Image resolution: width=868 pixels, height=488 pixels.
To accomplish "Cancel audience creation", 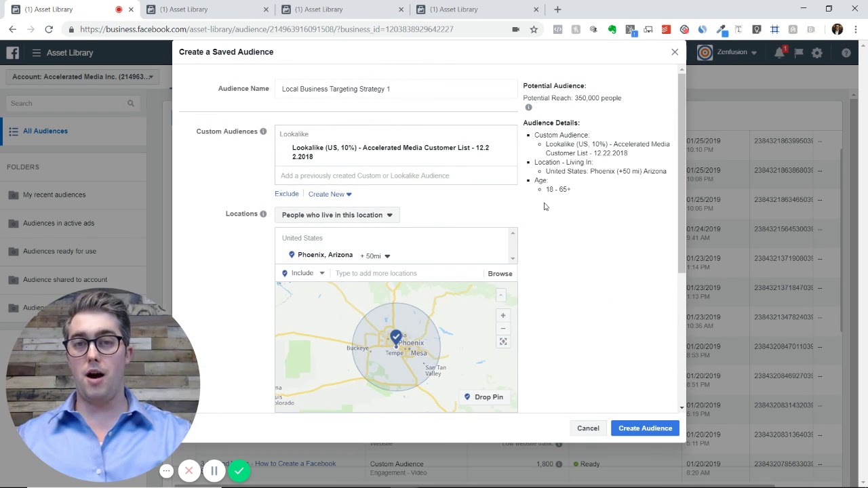I will (x=588, y=428).
